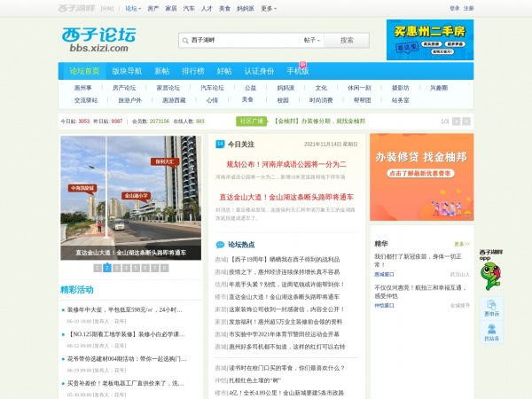
Task: Select slideshow page 5 indicator
Action: 136,268
